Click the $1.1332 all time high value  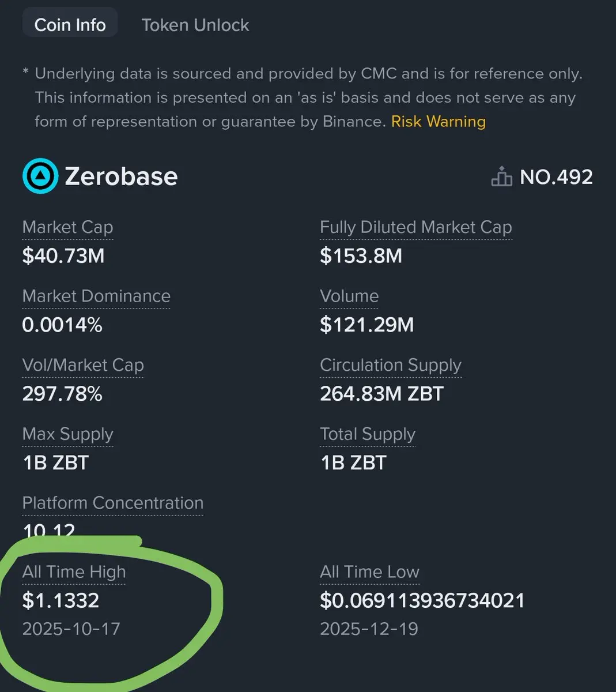(61, 600)
